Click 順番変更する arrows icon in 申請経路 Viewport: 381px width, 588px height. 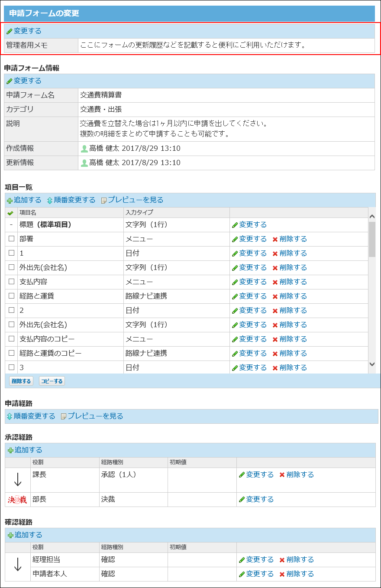[10, 416]
